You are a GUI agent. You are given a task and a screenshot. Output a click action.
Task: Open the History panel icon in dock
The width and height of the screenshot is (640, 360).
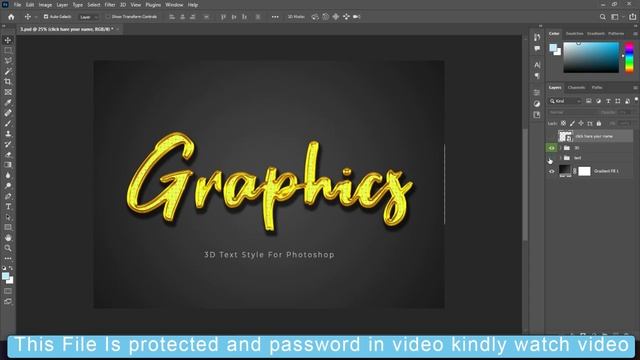point(537,37)
